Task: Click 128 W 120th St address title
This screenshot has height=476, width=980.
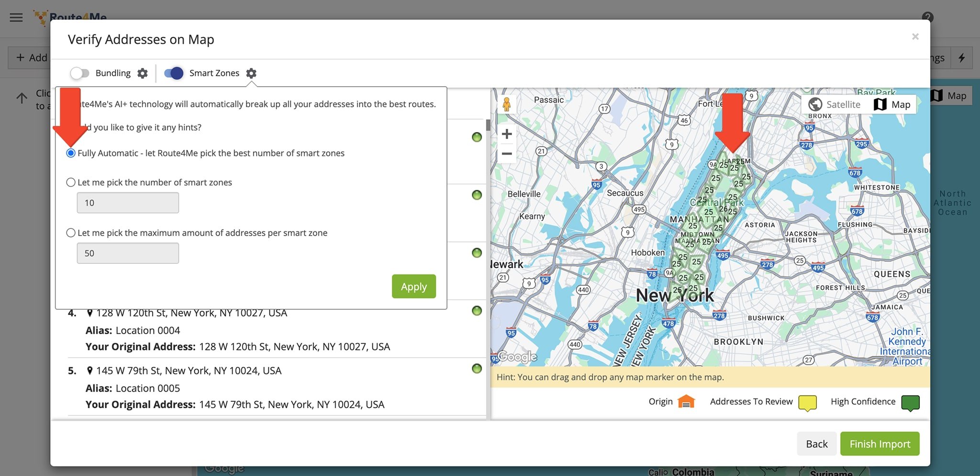Action: pos(191,313)
